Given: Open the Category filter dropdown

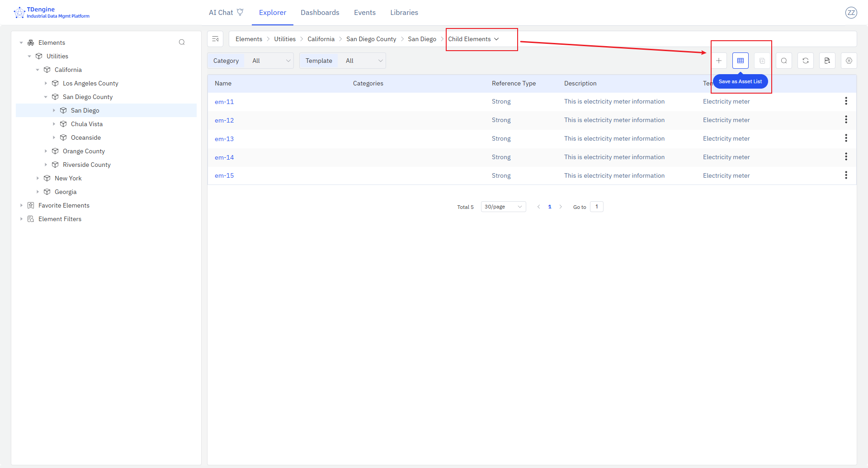Looking at the screenshot, I should point(270,61).
